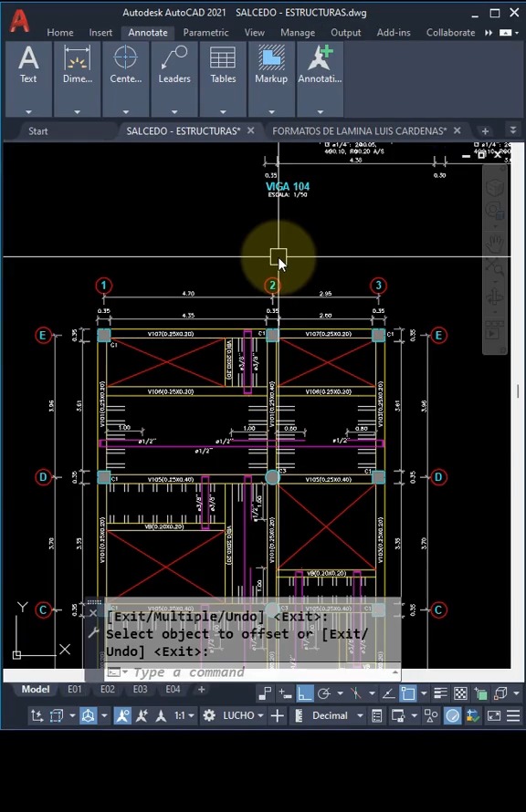This screenshot has height=812, width=526.
Task: Open the file tabs overflow list
Action: 513,130
